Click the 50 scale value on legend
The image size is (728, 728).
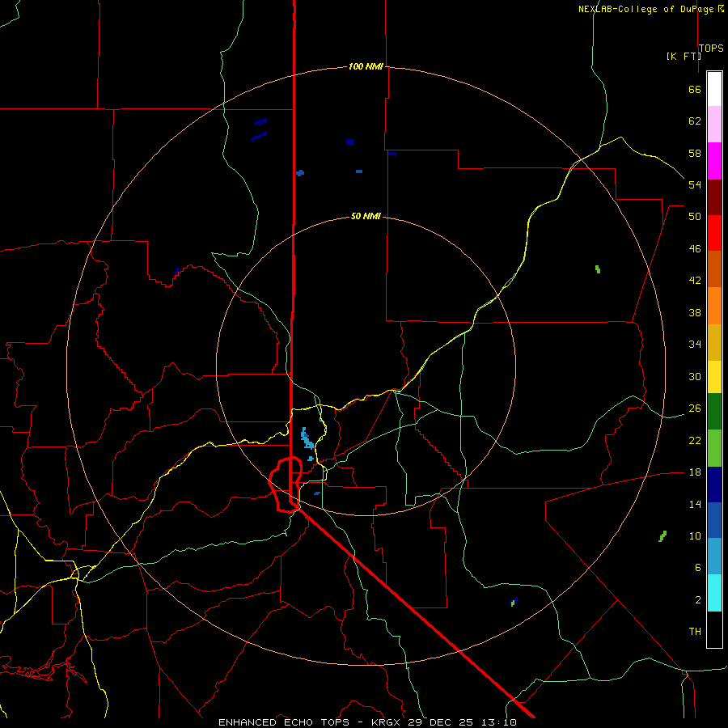point(695,217)
